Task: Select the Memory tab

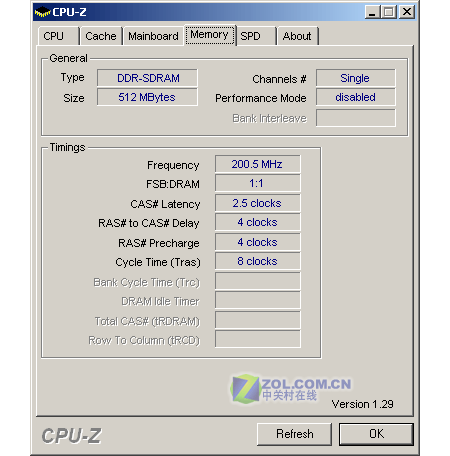Action: tap(210, 35)
